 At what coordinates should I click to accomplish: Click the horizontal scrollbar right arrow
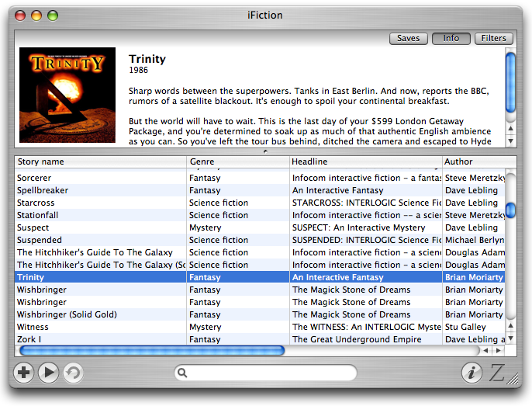pos(498,351)
